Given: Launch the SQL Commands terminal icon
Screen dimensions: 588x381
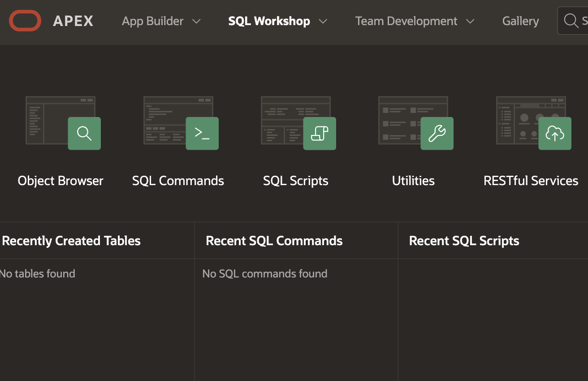Looking at the screenshot, I should pyautogui.click(x=202, y=134).
